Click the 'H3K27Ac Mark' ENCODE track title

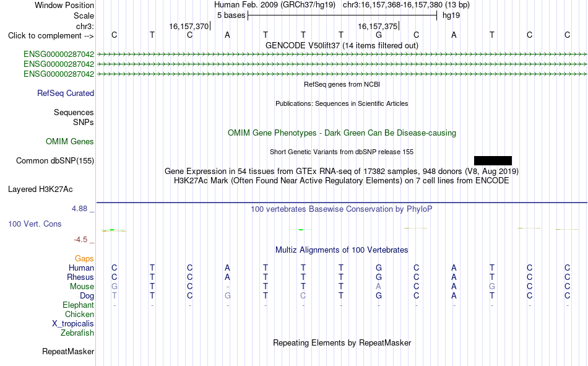pos(342,181)
